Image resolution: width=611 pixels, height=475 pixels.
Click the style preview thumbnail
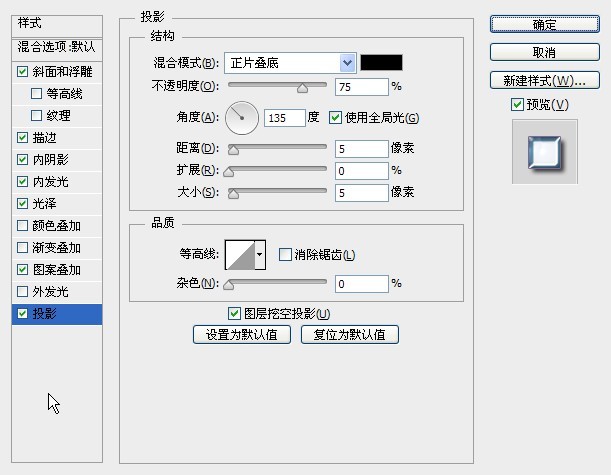[x=545, y=151]
